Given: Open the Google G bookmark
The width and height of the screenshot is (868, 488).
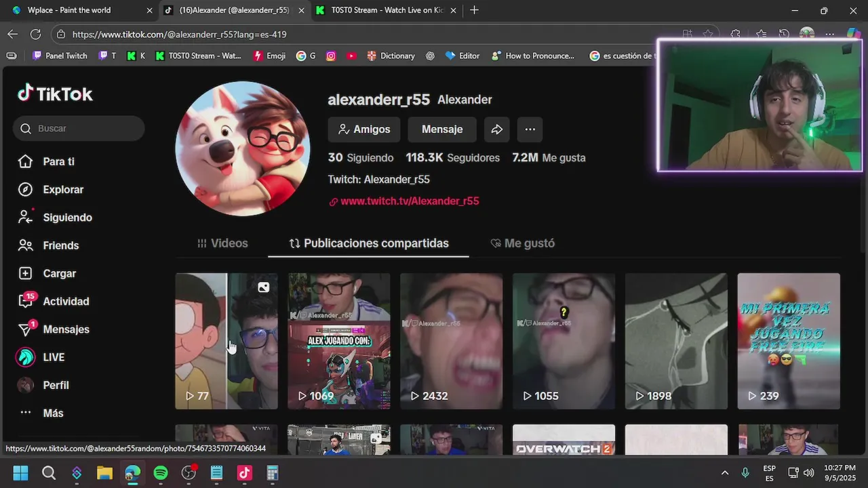Looking at the screenshot, I should 306,56.
